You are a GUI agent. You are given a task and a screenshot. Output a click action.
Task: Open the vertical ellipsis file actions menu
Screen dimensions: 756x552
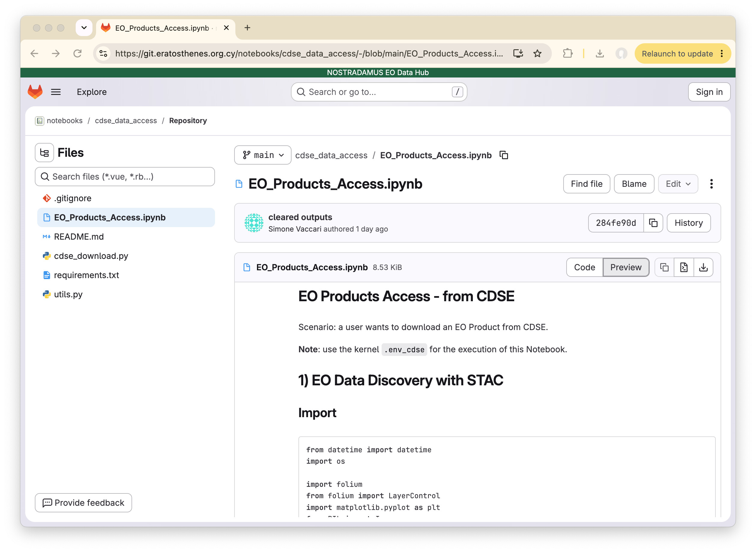click(x=711, y=184)
